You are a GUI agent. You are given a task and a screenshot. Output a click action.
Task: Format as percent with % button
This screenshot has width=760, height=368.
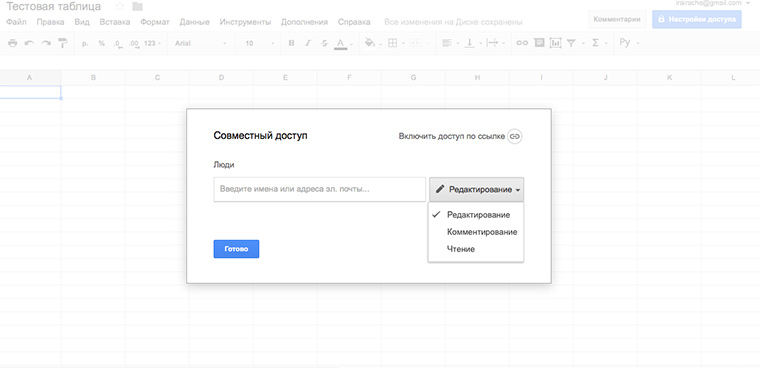101,43
